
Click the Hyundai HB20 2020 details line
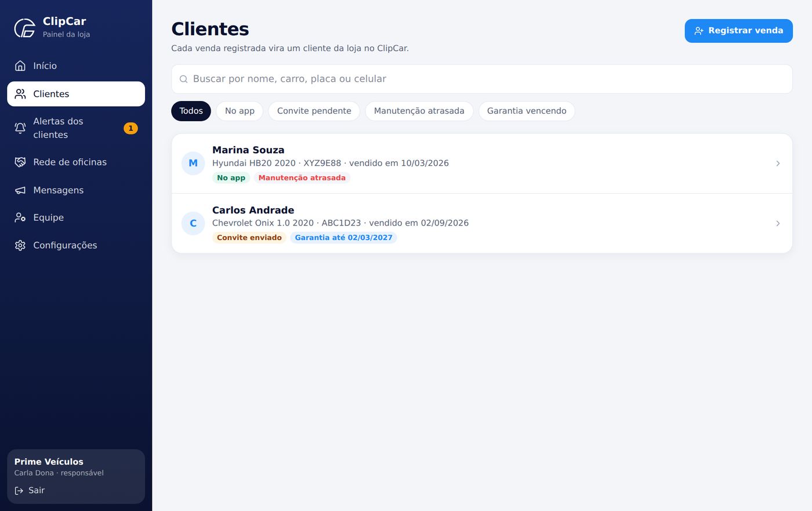tap(331, 164)
